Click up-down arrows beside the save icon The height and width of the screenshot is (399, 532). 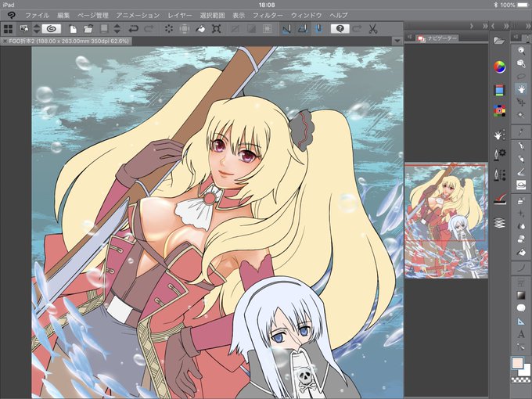[x=117, y=29]
